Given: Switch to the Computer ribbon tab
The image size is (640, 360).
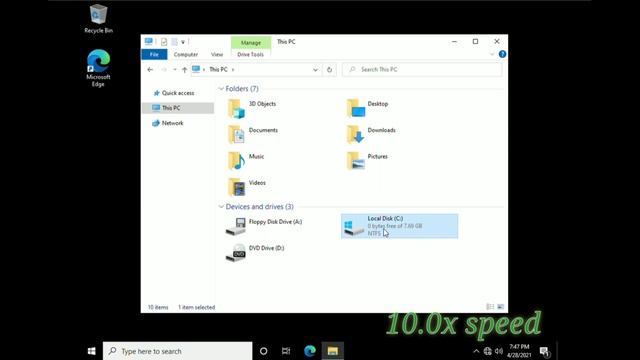Looking at the screenshot, I should (x=186, y=54).
